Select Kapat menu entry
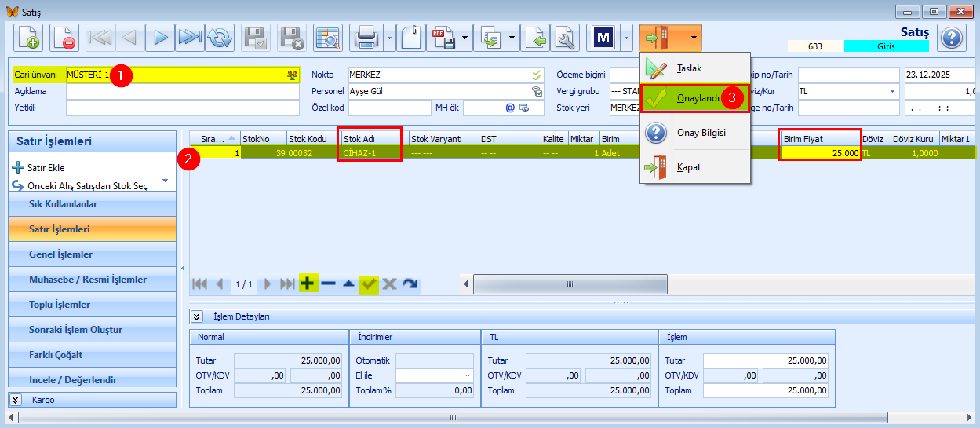This screenshot has width=980, height=428. (x=688, y=167)
